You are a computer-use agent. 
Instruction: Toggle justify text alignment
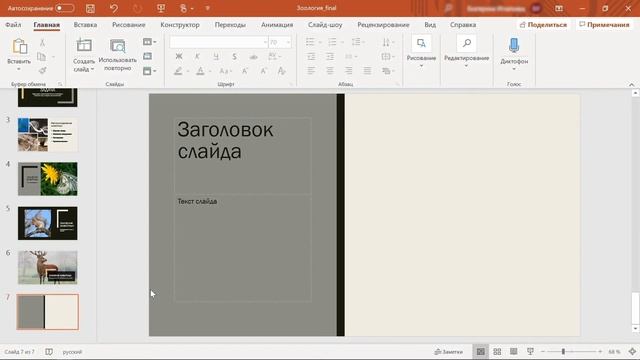coord(367,71)
